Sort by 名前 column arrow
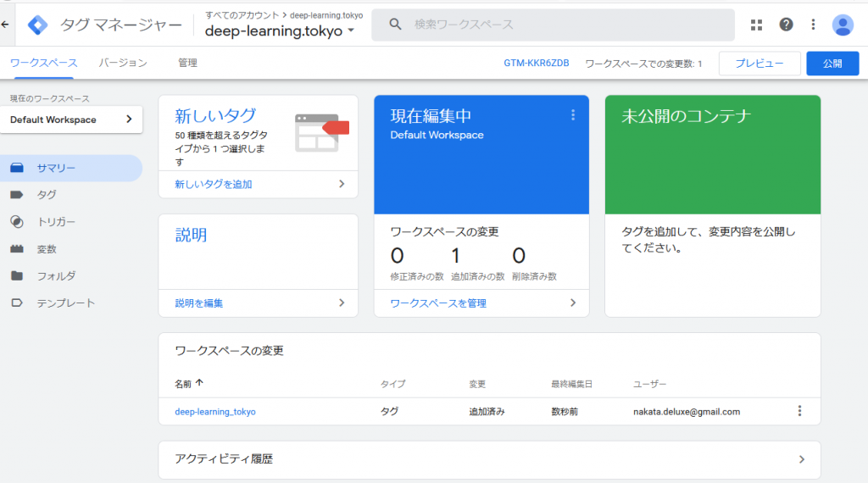The height and width of the screenshot is (483, 868). (x=200, y=383)
